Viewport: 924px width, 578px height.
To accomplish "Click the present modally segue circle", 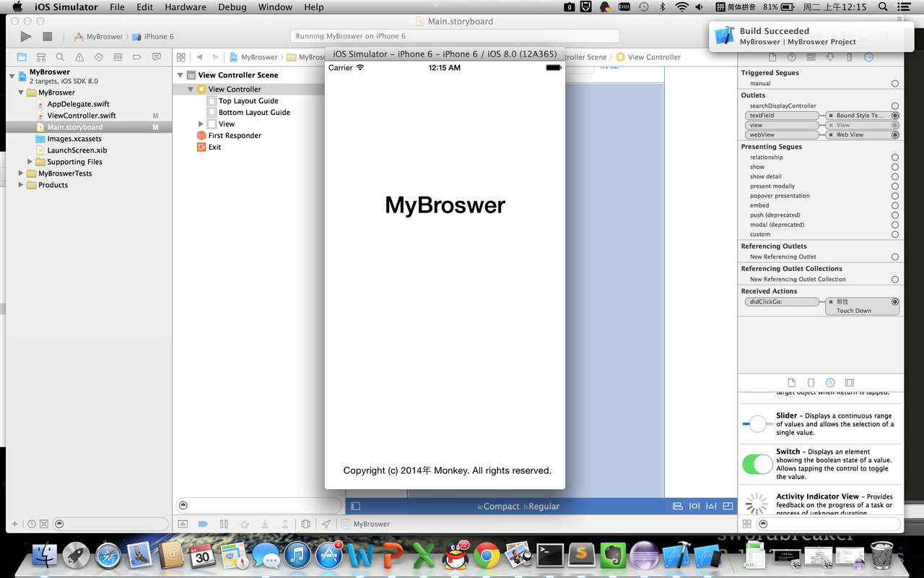I will click(895, 186).
